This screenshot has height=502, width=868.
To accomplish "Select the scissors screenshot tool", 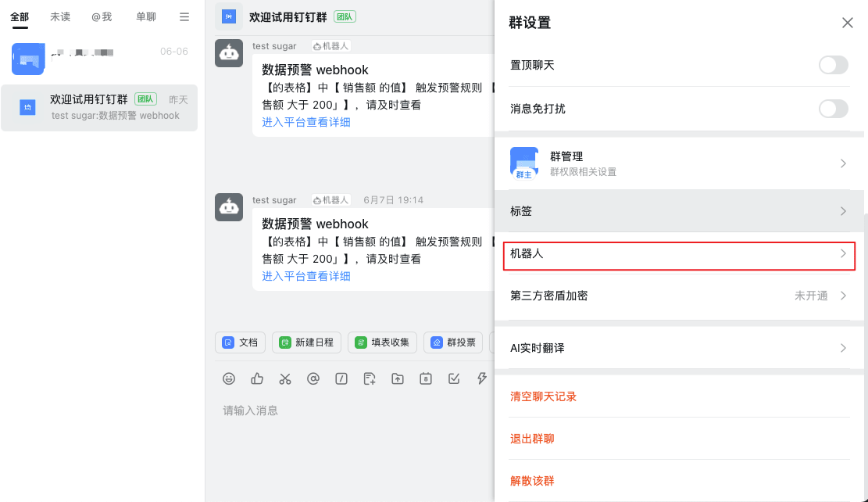I will pos(285,378).
